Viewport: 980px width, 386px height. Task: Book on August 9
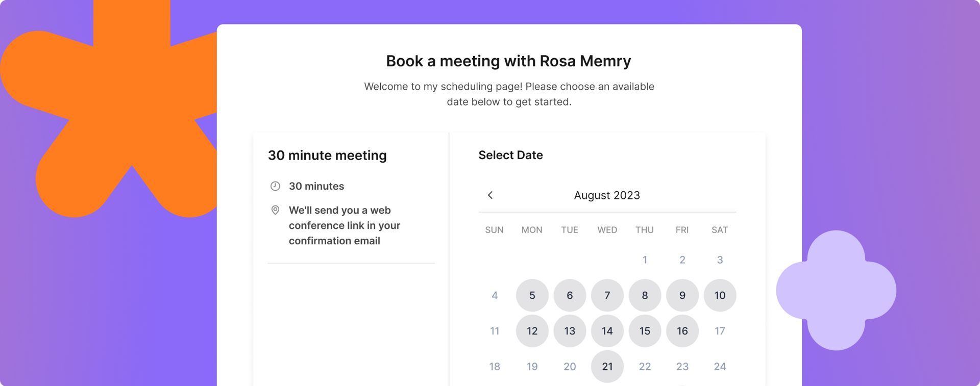click(682, 295)
